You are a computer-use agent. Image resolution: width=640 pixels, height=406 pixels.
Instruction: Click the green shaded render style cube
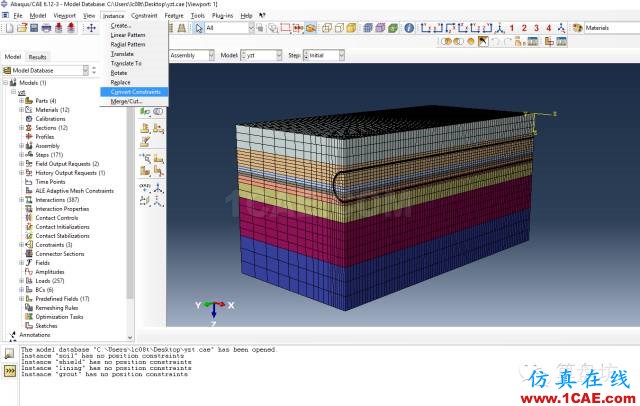click(x=393, y=28)
